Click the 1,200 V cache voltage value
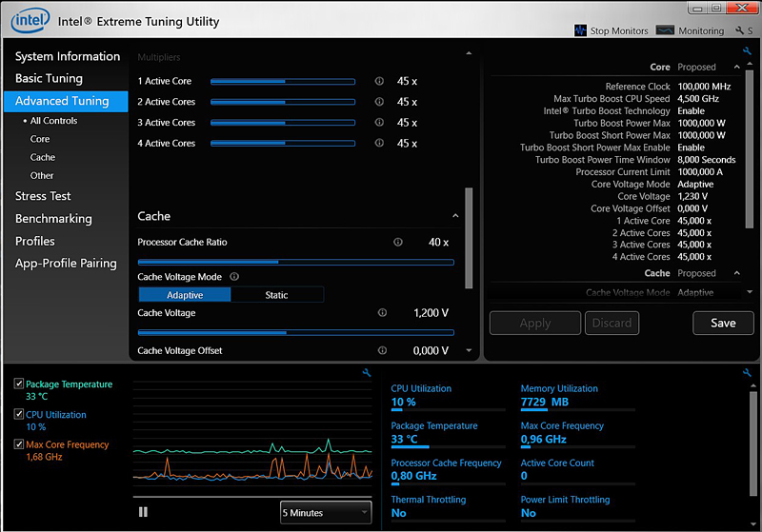The height and width of the screenshot is (532, 762). pos(431,313)
